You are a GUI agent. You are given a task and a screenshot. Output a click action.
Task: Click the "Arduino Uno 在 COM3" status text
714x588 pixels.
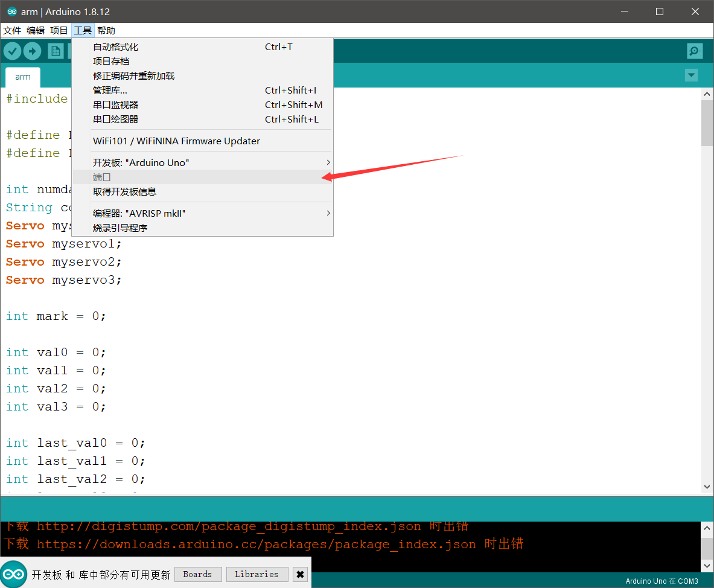click(x=661, y=581)
